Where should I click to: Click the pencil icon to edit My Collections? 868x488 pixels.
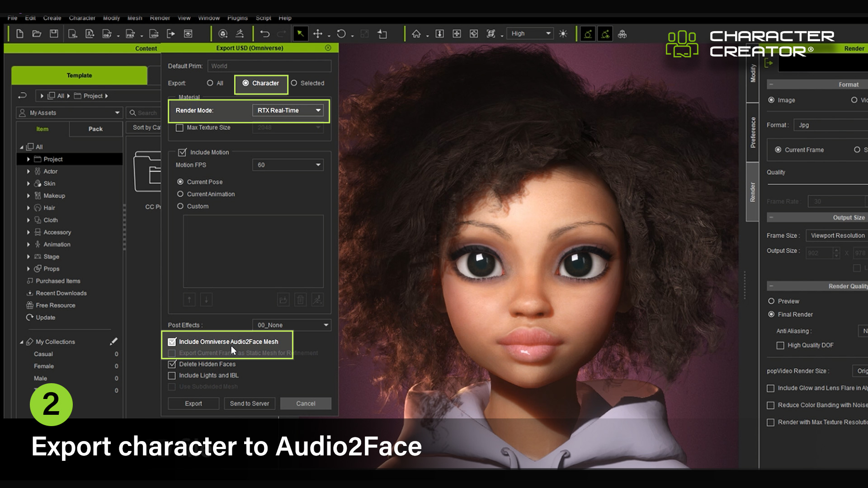pos(114,342)
